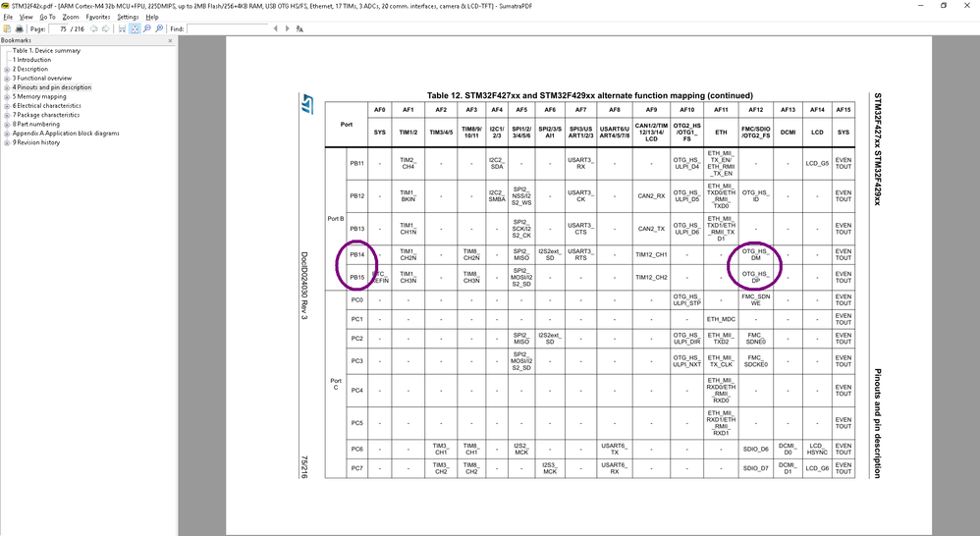Click the SDIO_D6 table cell
This screenshot has height=536, width=980.
pyautogui.click(x=756, y=450)
